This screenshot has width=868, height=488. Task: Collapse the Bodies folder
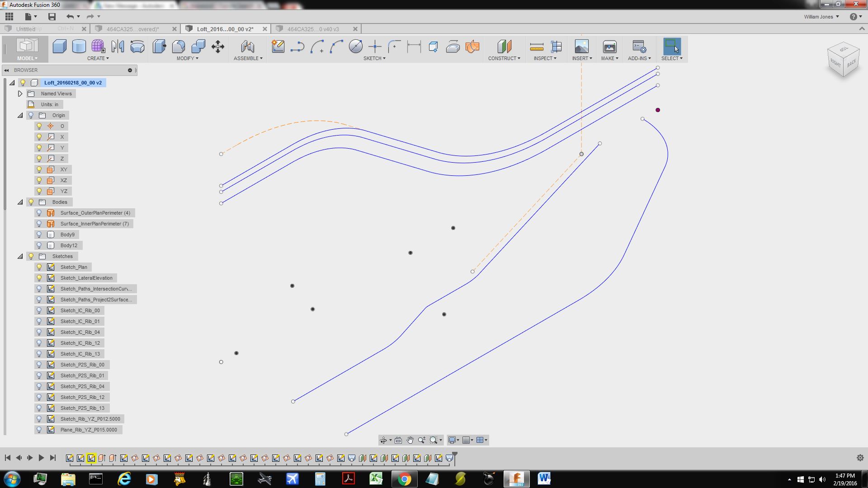click(20, 202)
